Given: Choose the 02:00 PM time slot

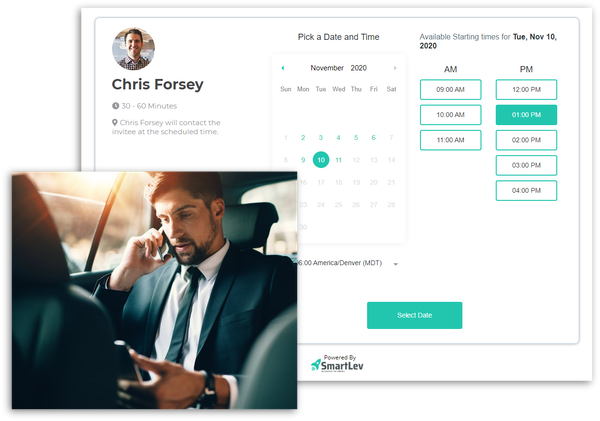Looking at the screenshot, I should 526,140.
